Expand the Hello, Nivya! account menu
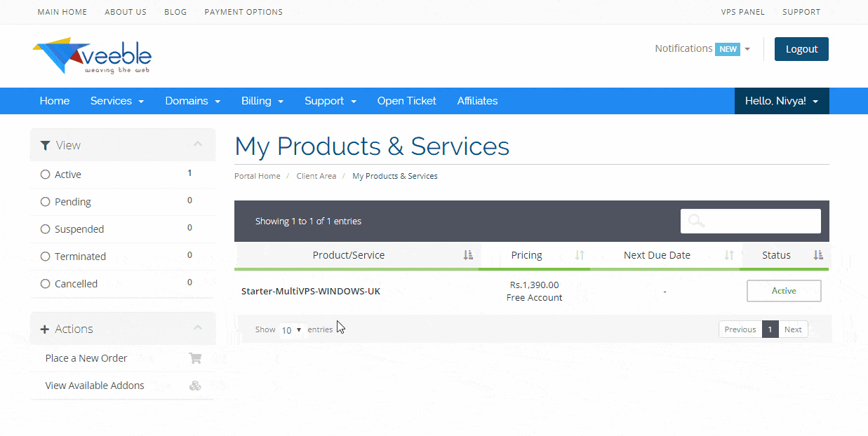868x436 pixels. pos(781,101)
